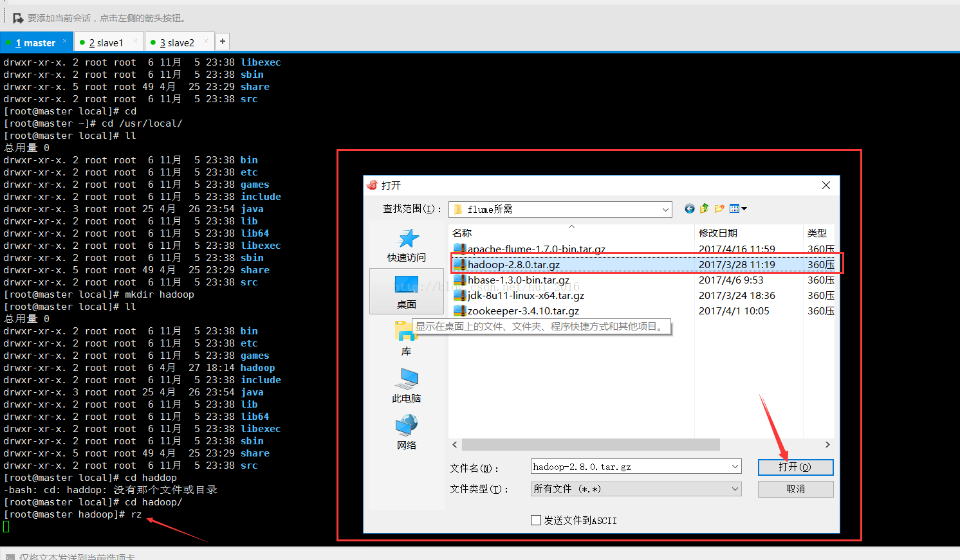Click date '2017/4/1 10:05' cell
Screen dimensions: 960x560
[x=734, y=311]
